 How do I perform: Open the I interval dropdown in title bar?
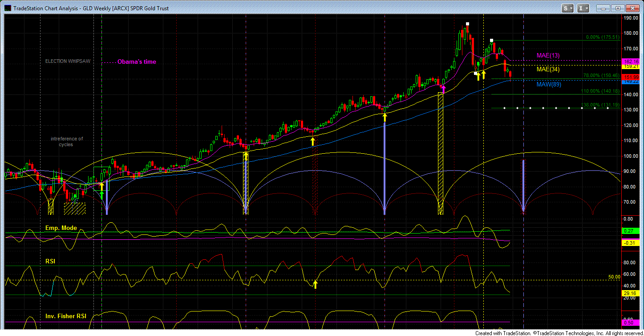pos(583,8)
